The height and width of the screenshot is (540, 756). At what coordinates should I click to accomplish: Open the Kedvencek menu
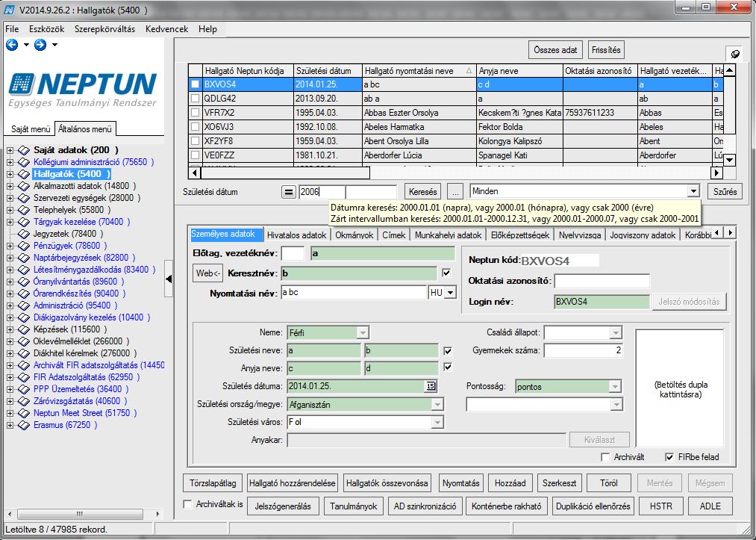(167, 29)
